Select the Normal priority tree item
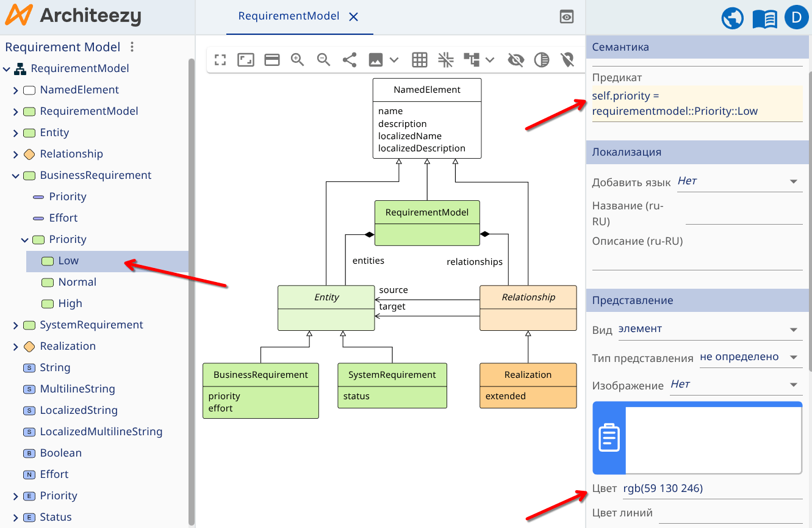The height and width of the screenshot is (528, 812). point(77,282)
